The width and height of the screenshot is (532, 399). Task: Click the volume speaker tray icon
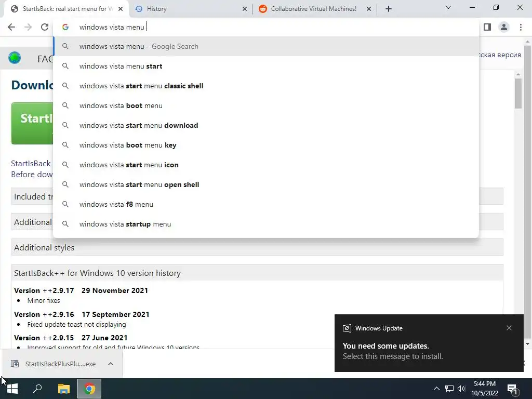461,389
